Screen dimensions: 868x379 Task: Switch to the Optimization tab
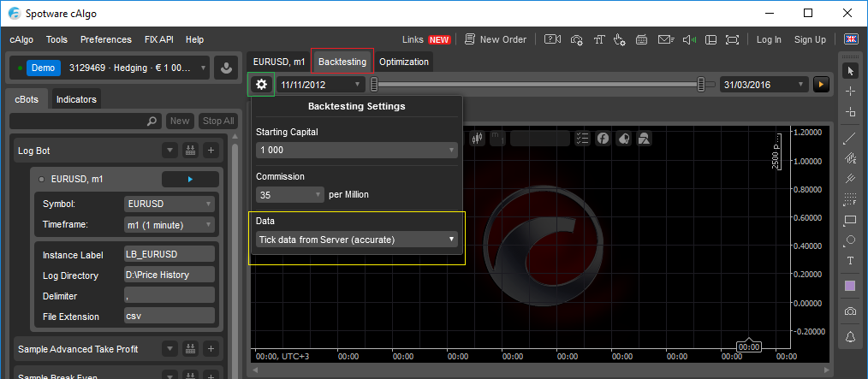404,62
